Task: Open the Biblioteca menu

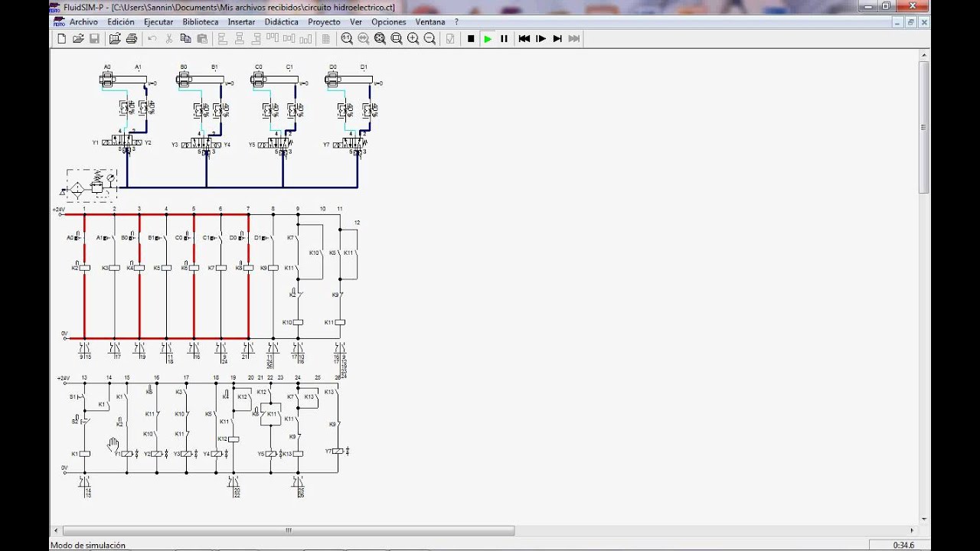Action: point(200,21)
